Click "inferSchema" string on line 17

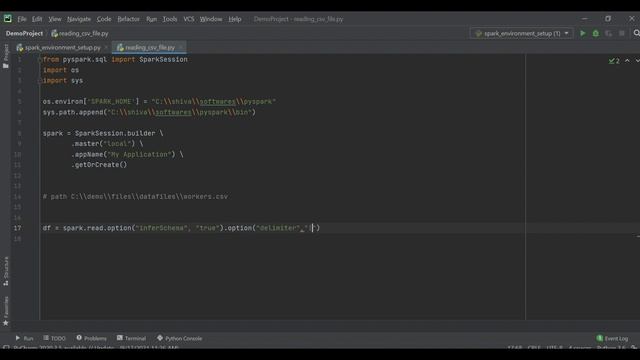tap(161, 228)
